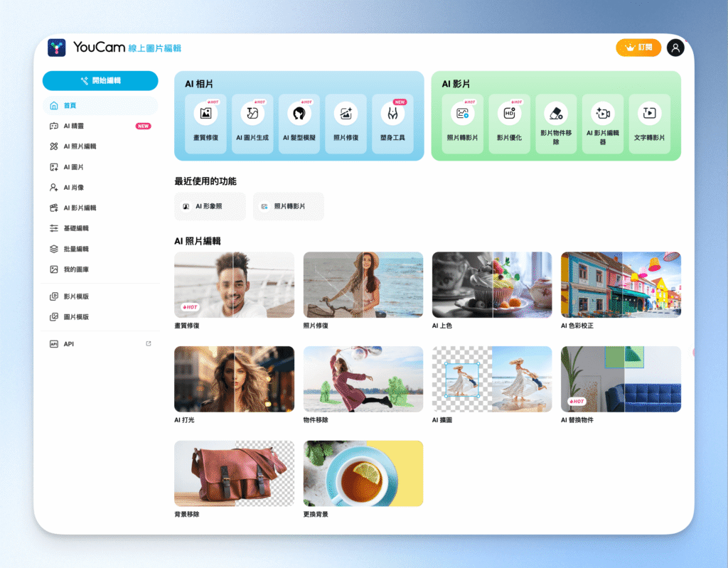
Task: Click the 開始編輯 button
Action: 100,80
